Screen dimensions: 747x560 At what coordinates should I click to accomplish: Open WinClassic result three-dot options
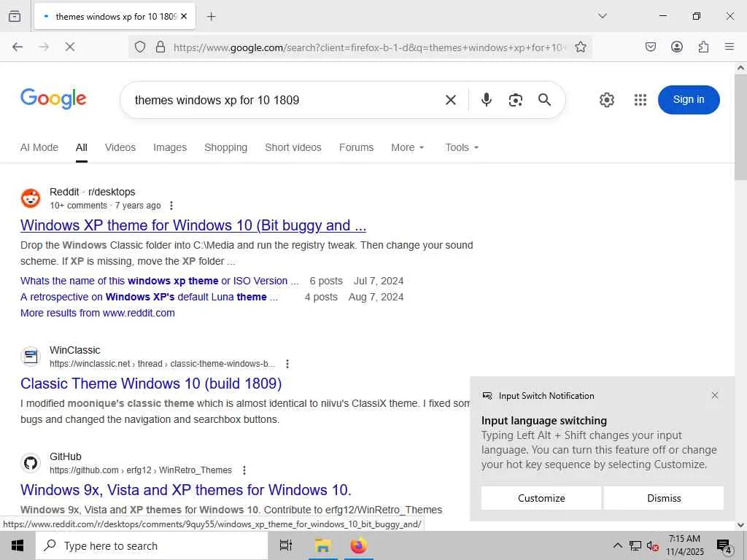tap(287, 364)
